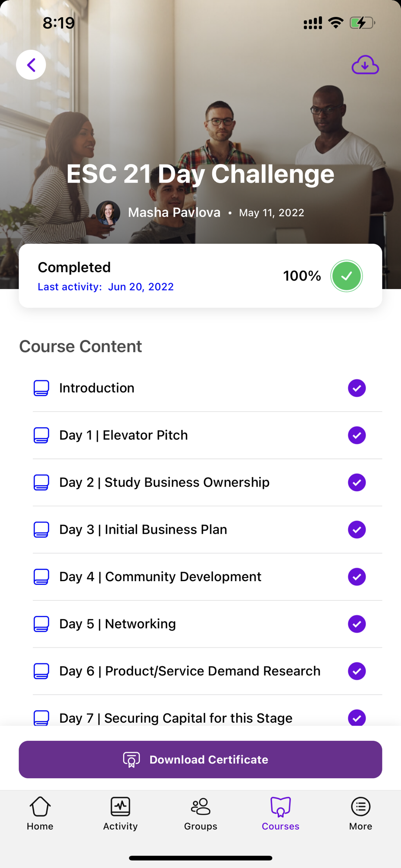
Task: Tap the Introduction completed checkmark
Action: click(357, 388)
